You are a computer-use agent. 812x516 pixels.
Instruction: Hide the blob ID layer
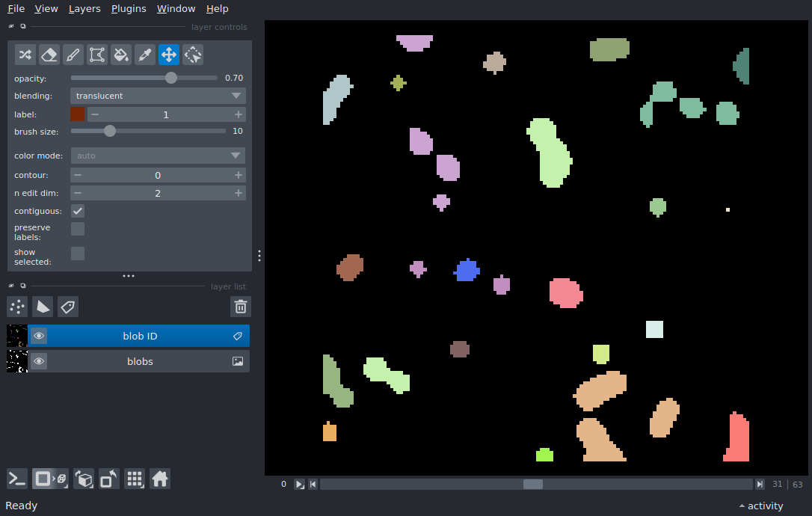(39, 336)
